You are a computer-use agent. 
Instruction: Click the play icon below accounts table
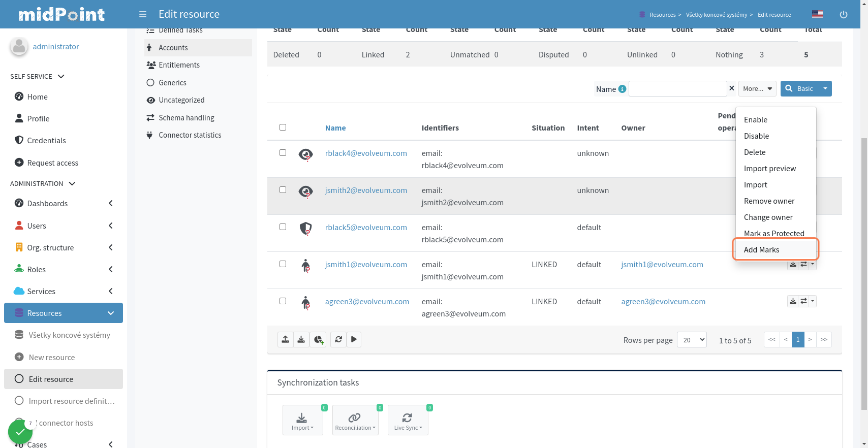pyautogui.click(x=354, y=339)
